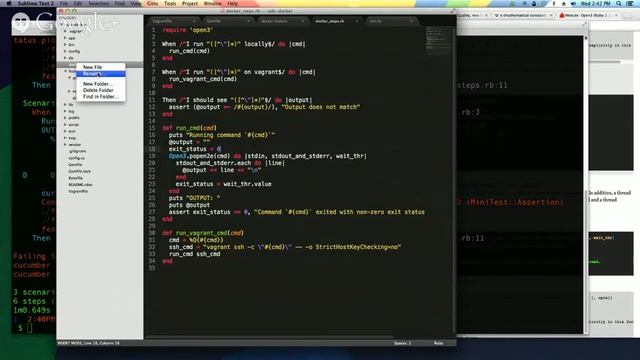Choose New File in the context menu
The width and height of the screenshot is (640, 360).
[x=100, y=67]
